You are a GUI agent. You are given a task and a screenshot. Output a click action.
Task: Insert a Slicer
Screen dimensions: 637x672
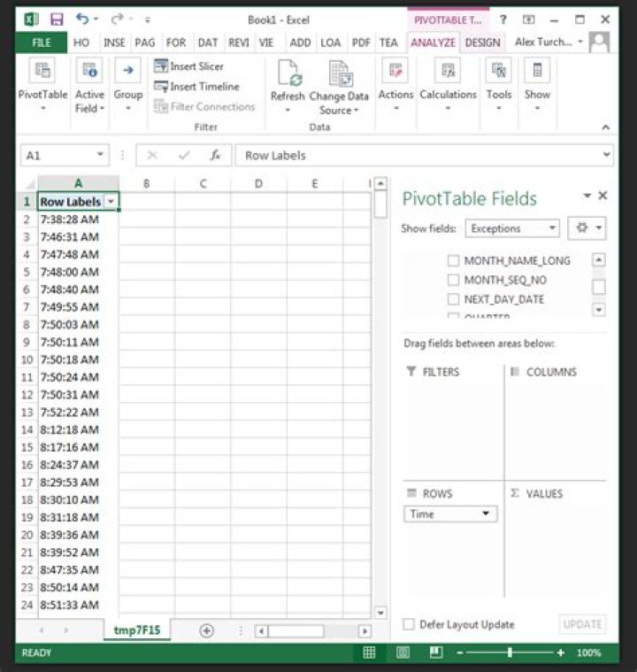click(188, 66)
